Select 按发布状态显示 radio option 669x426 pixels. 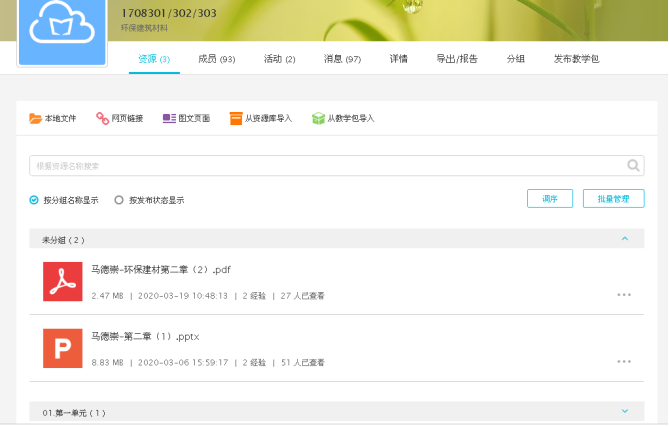119,200
